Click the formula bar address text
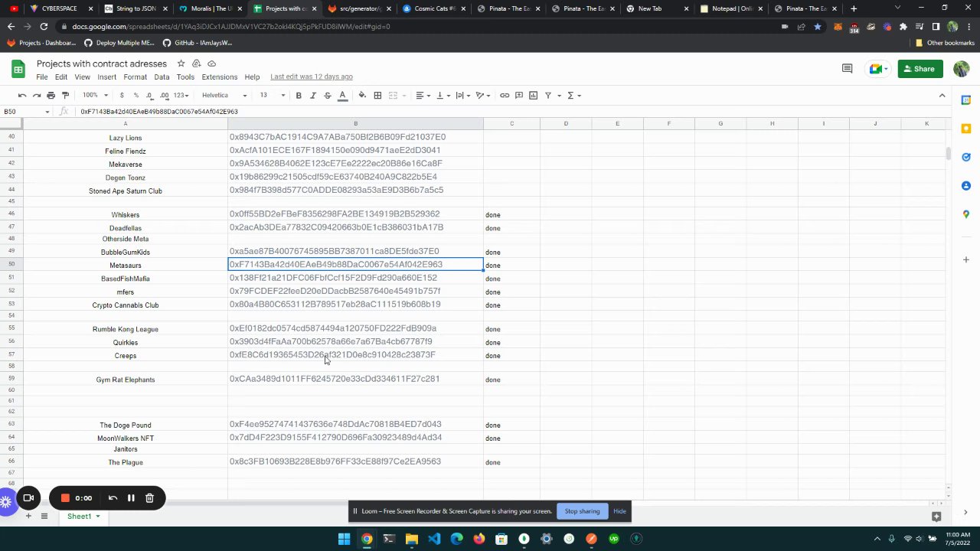Screen dimensions: 980x551 point(159,112)
